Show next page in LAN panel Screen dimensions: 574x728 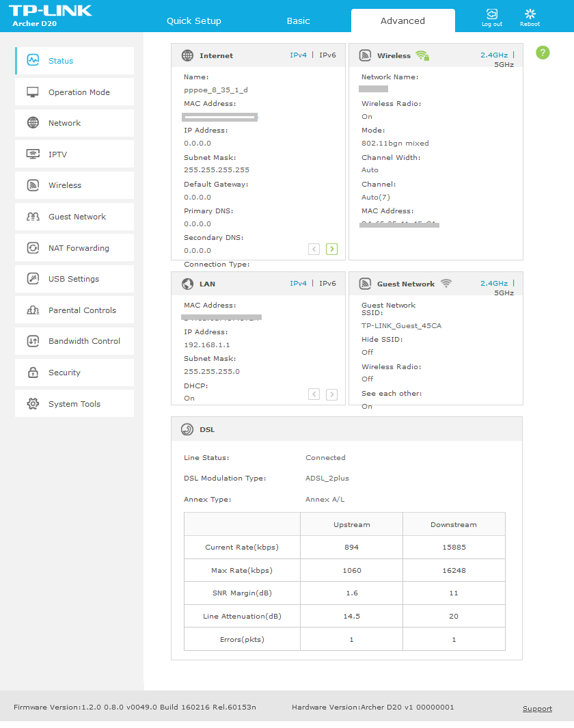coord(332,394)
